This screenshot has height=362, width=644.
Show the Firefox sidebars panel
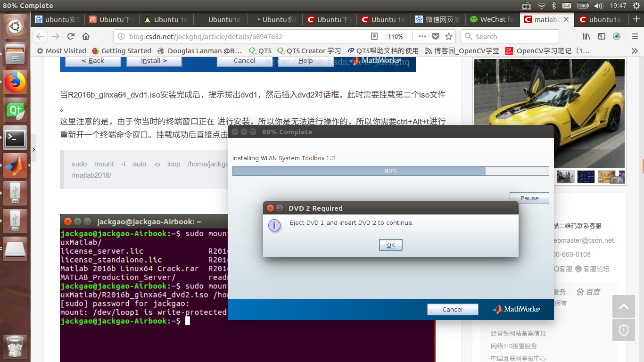[602, 36]
